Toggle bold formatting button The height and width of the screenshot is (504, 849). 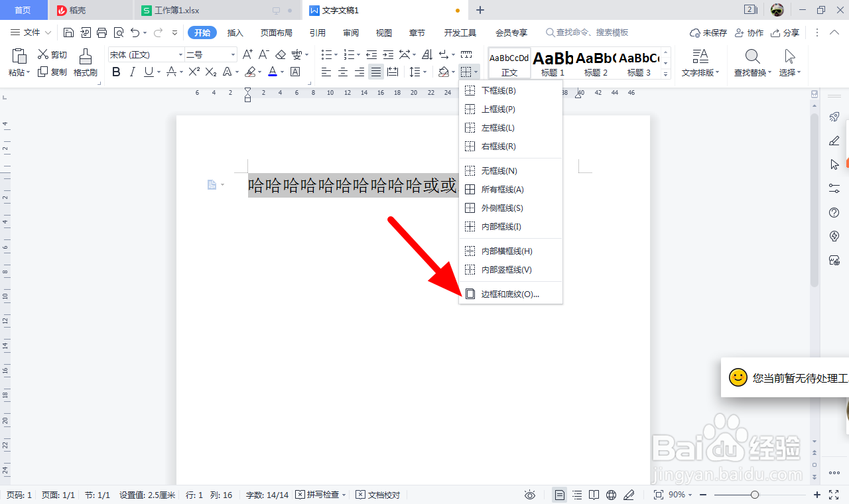tap(116, 72)
